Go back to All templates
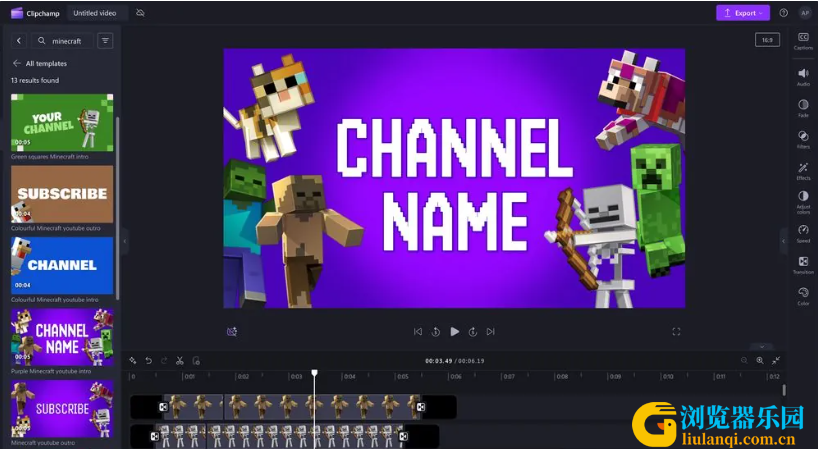Screen dimensions: 818x449 (x=40, y=64)
